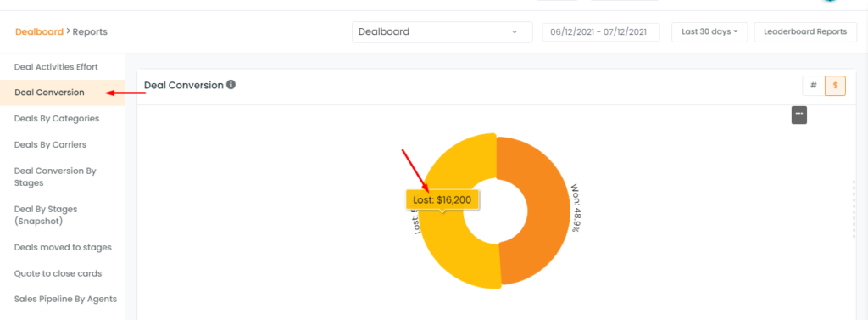Switch chart to dollar ($) view

click(x=835, y=86)
